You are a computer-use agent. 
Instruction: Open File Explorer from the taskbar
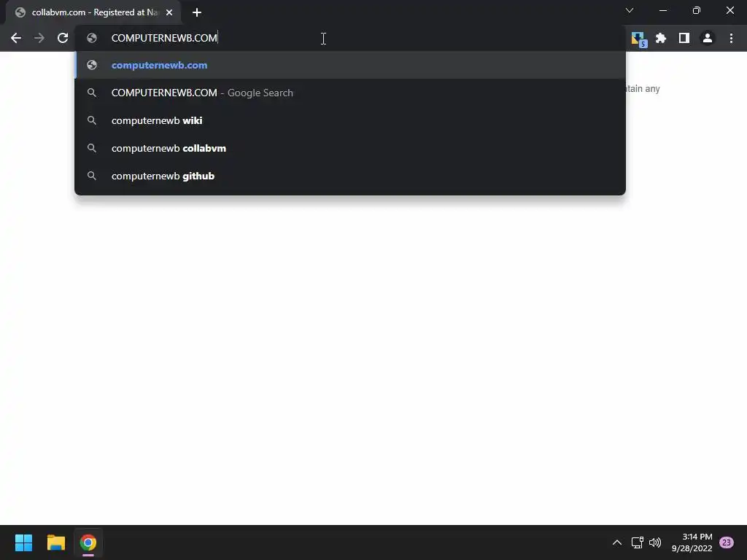55,542
